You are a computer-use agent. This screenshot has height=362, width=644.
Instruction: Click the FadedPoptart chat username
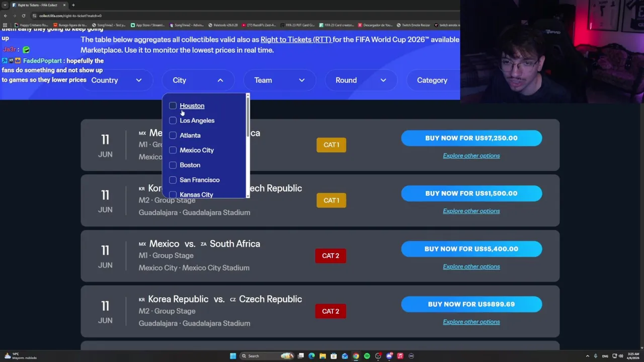43,61
